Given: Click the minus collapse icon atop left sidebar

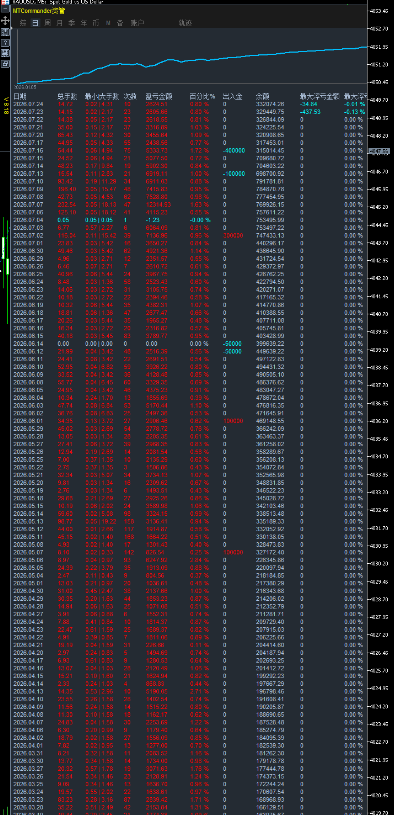Looking at the screenshot, I should tap(5, 9).
